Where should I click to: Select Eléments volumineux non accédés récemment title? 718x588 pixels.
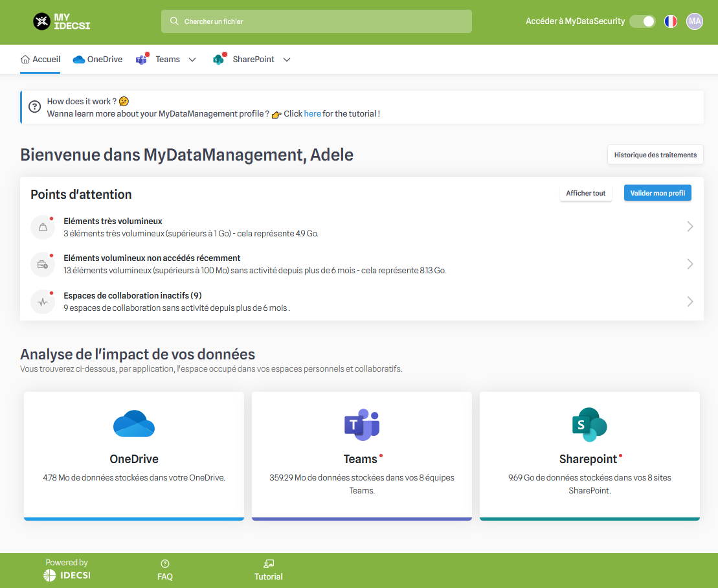[x=152, y=258]
